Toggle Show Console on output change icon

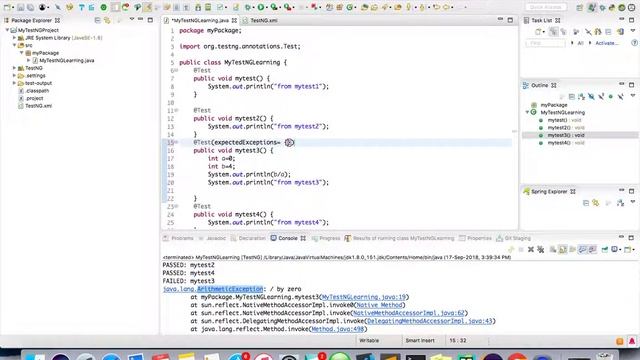pos(582,249)
